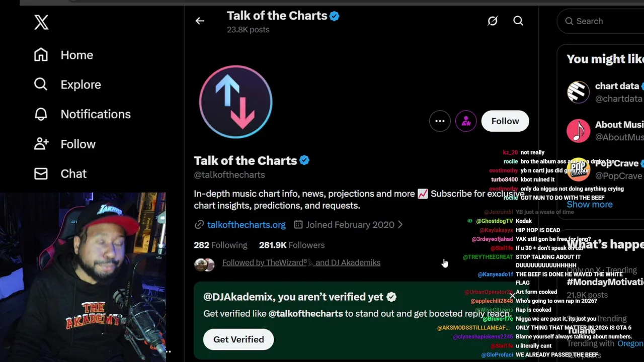Click the purple subscribe icon button
The width and height of the screenshot is (644, 362).
click(466, 121)
